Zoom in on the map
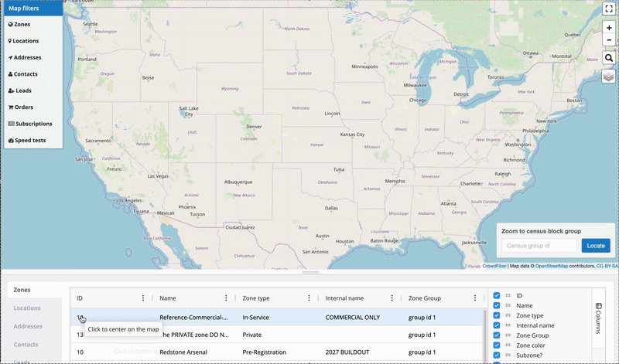619x364 pixels. click(609, 27)
